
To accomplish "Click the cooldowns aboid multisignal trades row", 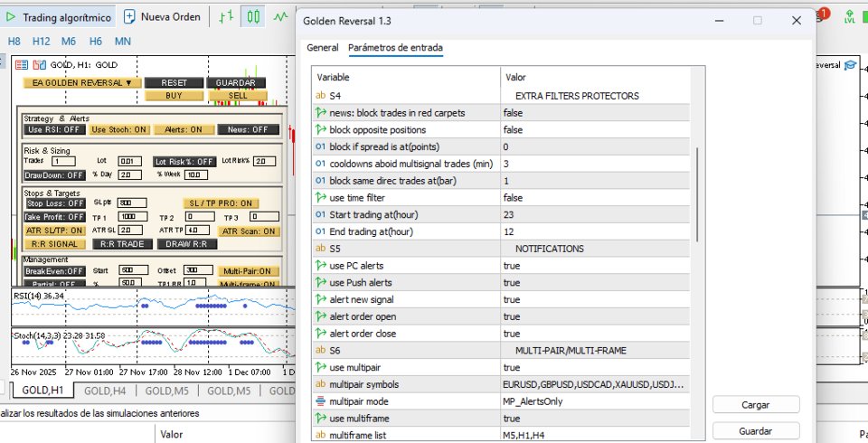I will pos(501,164).
